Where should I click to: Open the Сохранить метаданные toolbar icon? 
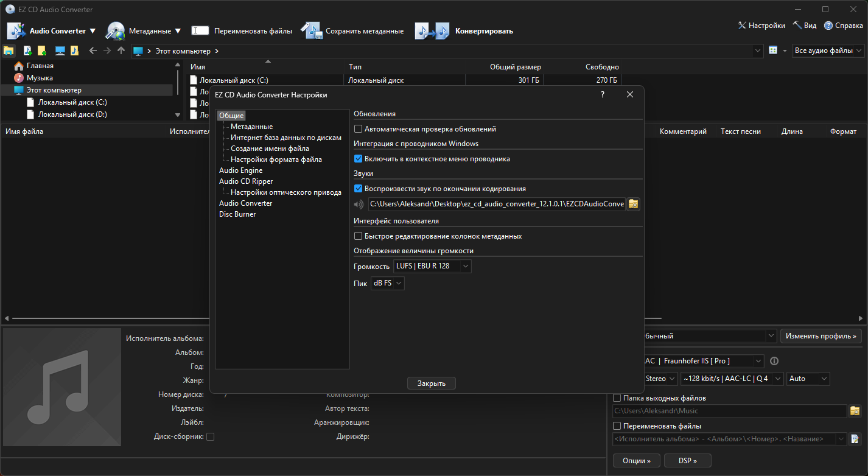[x=311, y=31]
